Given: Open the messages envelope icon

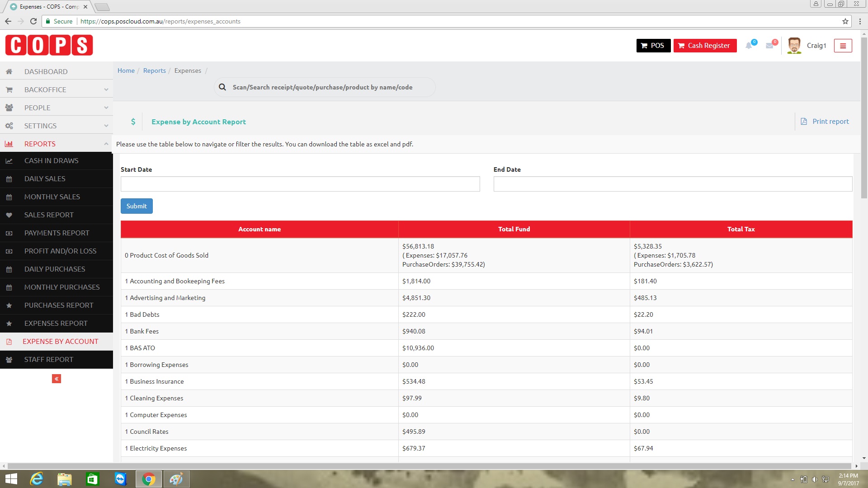Looking at the screenshot, I should click(769, 46).
